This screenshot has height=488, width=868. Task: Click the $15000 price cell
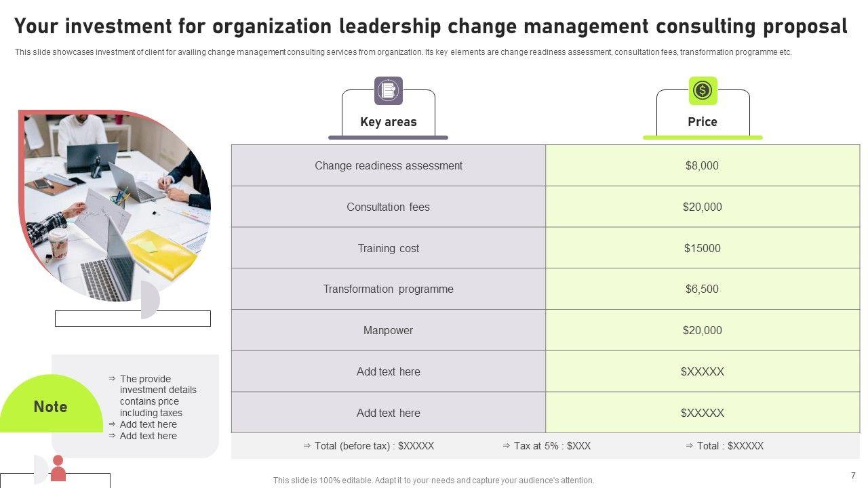point(702,248)
